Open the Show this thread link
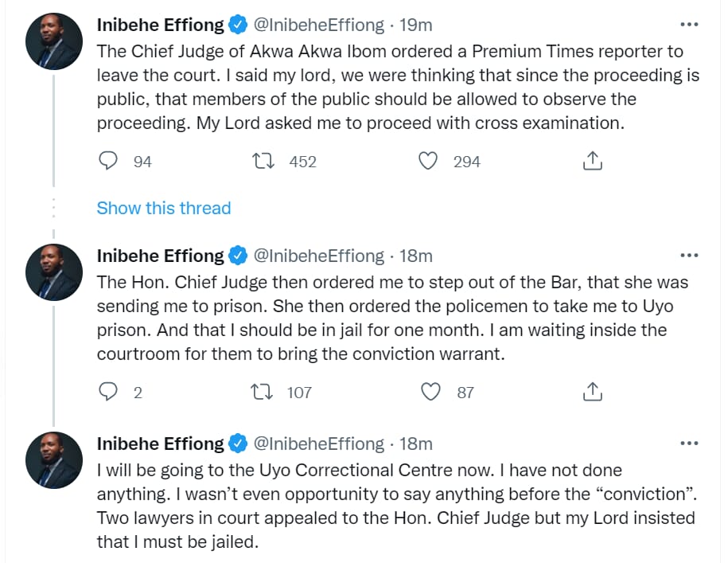Screen dimensions: 728x563 [163, 208]
